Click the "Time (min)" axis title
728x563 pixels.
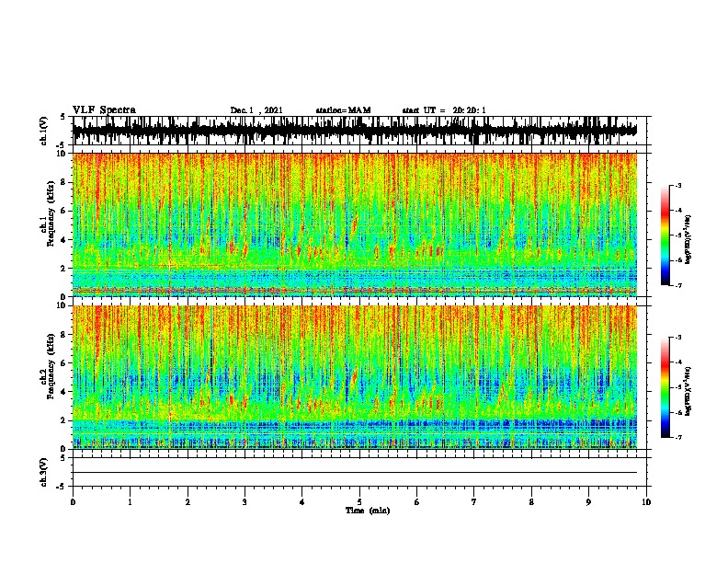pyautogui.click(x=368, y=511)
